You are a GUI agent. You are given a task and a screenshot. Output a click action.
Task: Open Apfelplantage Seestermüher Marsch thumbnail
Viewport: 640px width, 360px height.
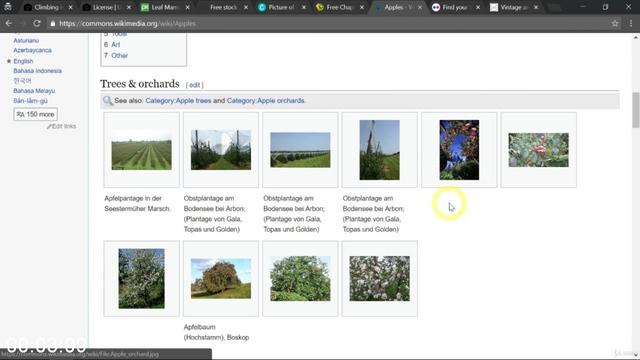click(x=142, y=150)
